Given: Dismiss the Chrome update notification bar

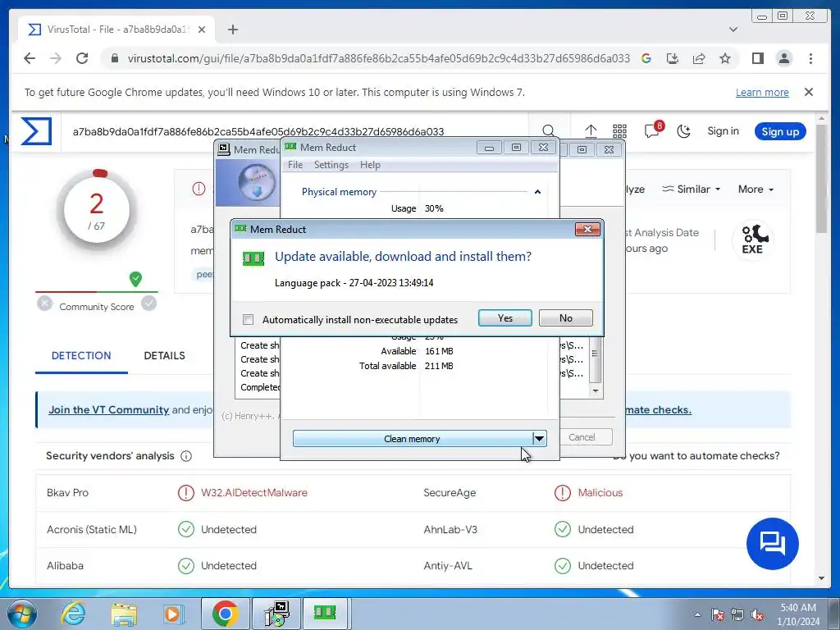Looking at the screenshot, I should 809,92.
